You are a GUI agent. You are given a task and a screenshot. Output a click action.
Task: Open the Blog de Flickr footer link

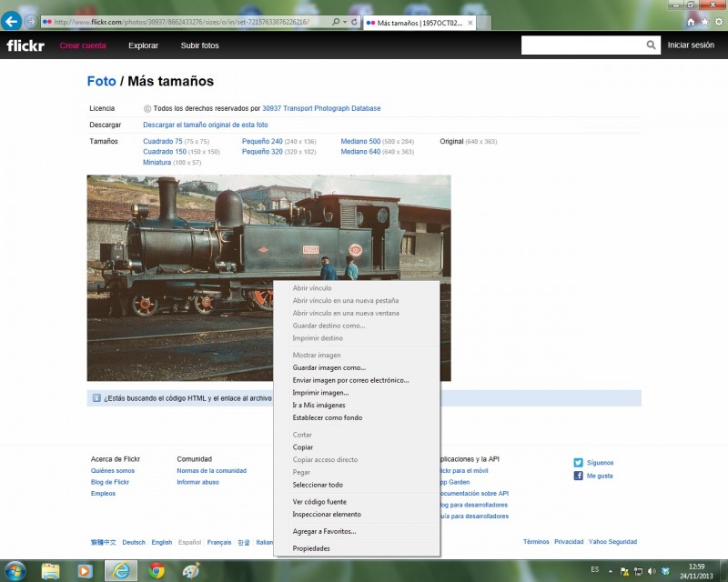[110, 482]
